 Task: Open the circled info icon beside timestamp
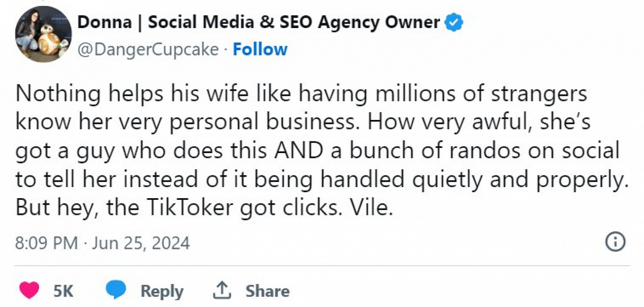pos(615,243)
